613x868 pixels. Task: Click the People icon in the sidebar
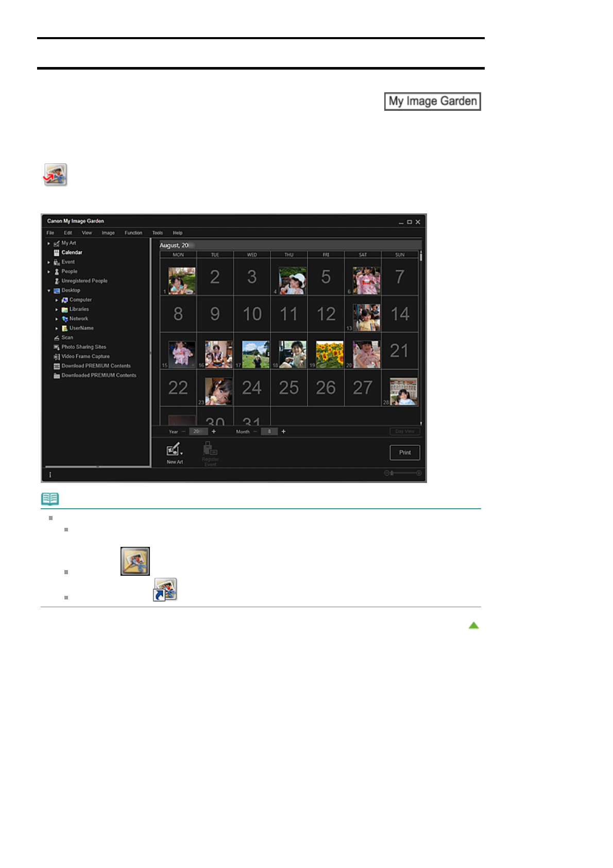pyautogui.click(x=57, y=272)
